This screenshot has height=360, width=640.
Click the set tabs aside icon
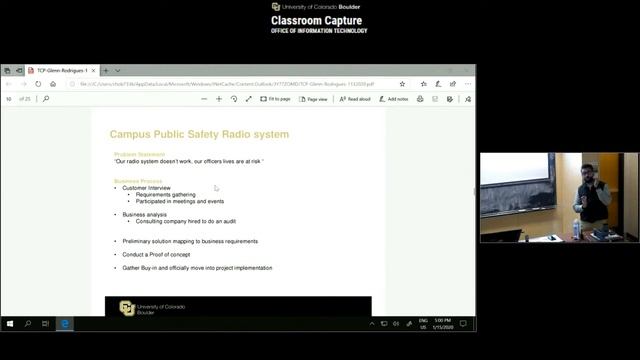19,71
